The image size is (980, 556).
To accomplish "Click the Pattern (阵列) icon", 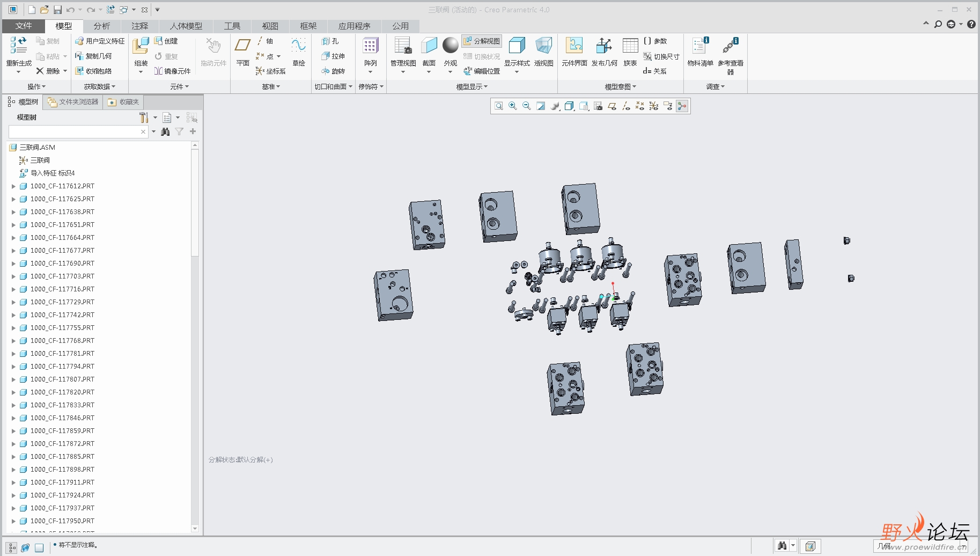I will point(370,46).
